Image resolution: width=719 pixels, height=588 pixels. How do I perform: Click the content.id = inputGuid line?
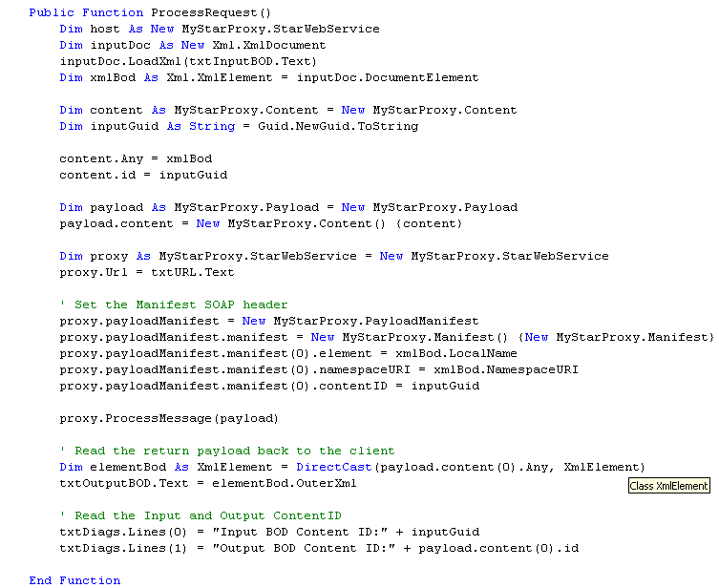point(143,175)
